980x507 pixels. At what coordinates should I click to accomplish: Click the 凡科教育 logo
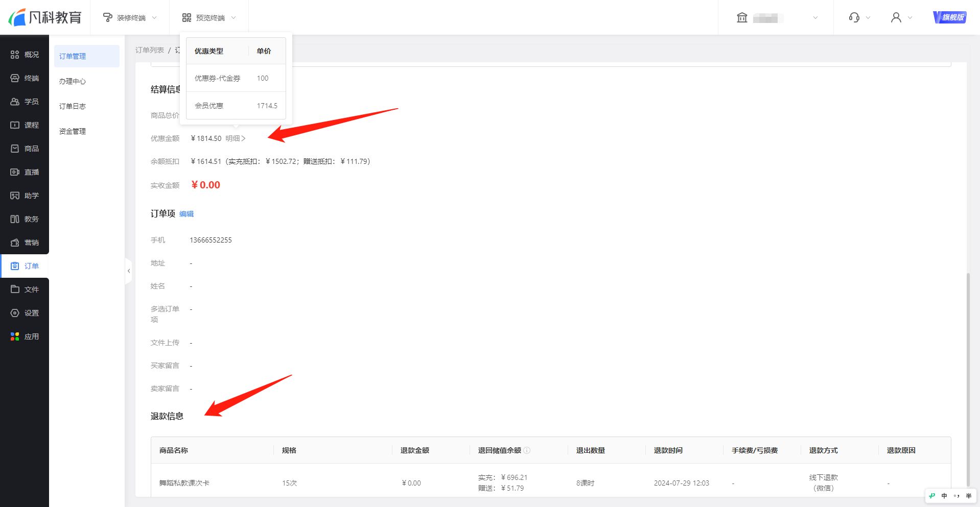coord(45,17)
